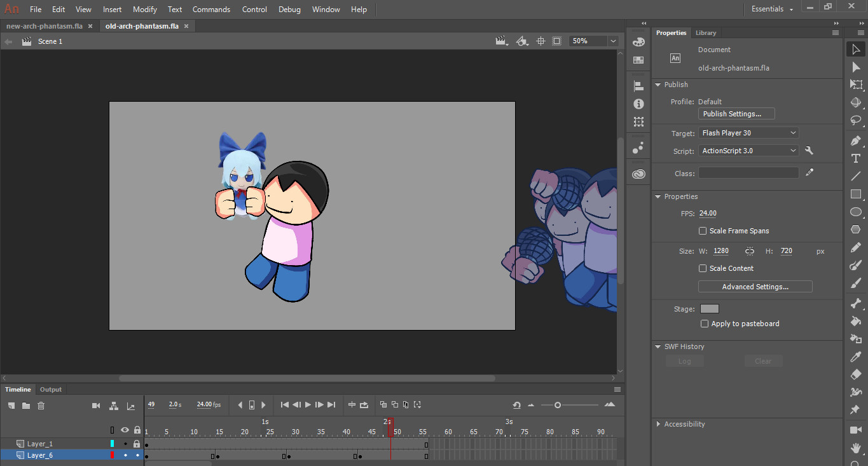Enable Apply to pasteboard checkbox
868x466 pixels.
pos(705,324)
